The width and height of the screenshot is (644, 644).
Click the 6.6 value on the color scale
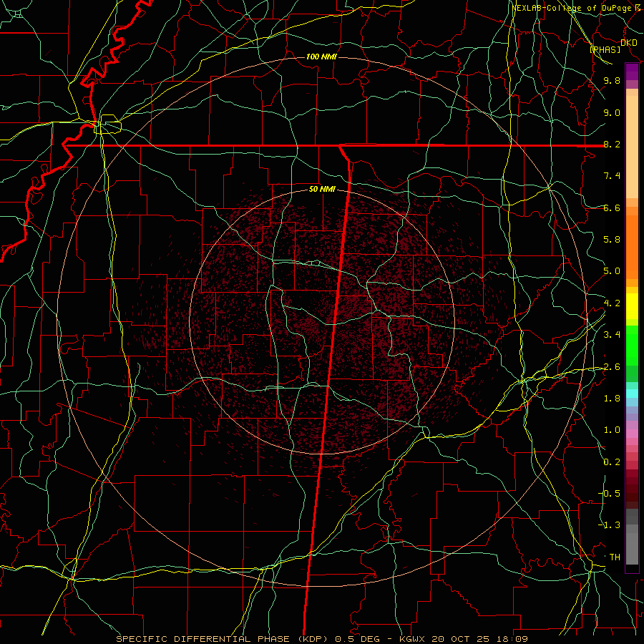[612, 208]
